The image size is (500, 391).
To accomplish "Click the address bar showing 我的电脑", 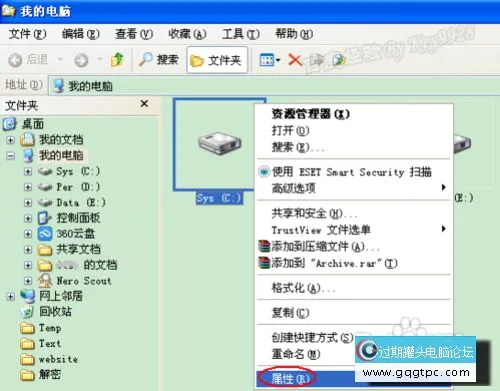I will coord(274,86).
